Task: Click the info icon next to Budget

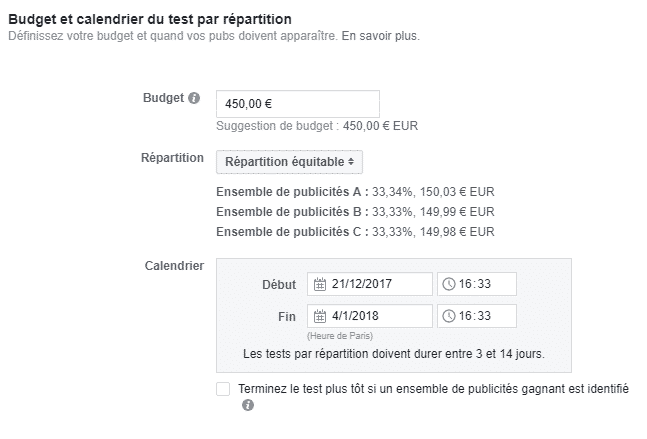Action: [x=194, y=99]
